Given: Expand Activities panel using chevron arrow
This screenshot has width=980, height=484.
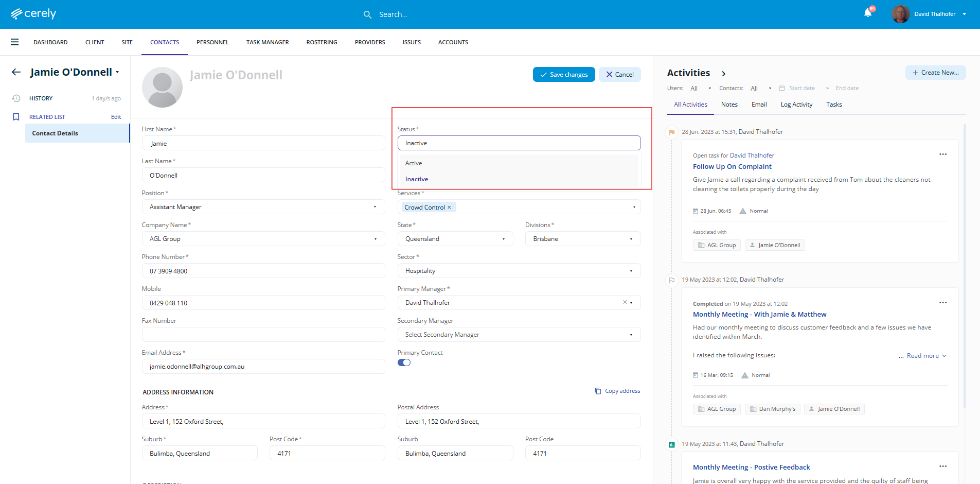Looking at the screenshot, I should coord(723,74).
